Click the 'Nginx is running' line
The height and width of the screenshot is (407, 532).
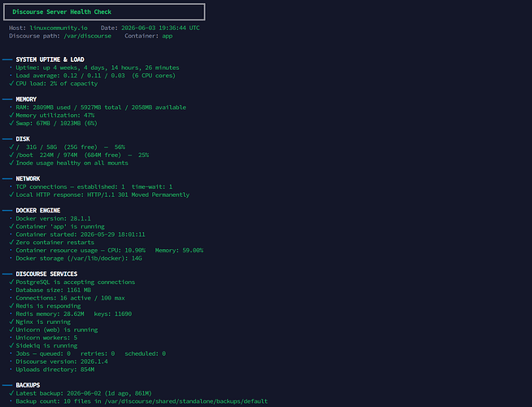pos(43,322)
